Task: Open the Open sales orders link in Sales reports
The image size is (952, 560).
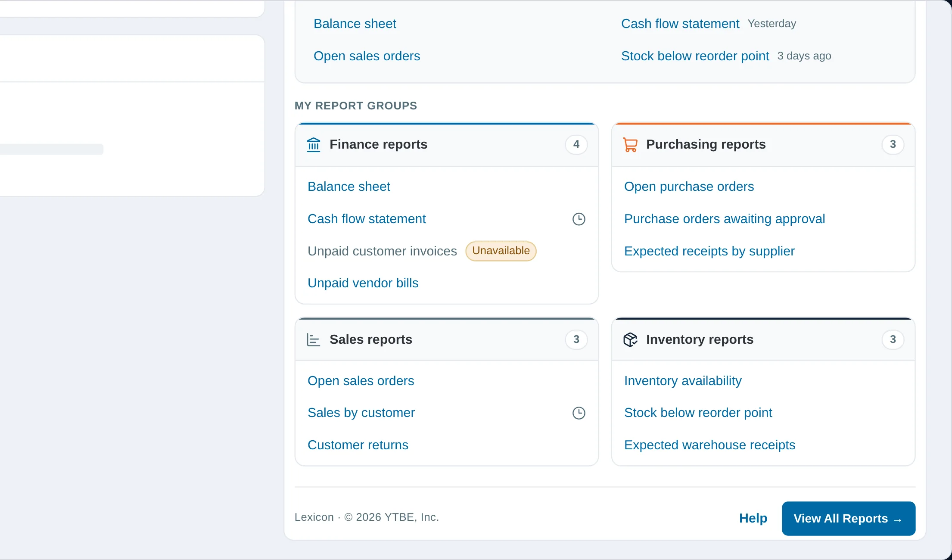Action: pos(361,381)
